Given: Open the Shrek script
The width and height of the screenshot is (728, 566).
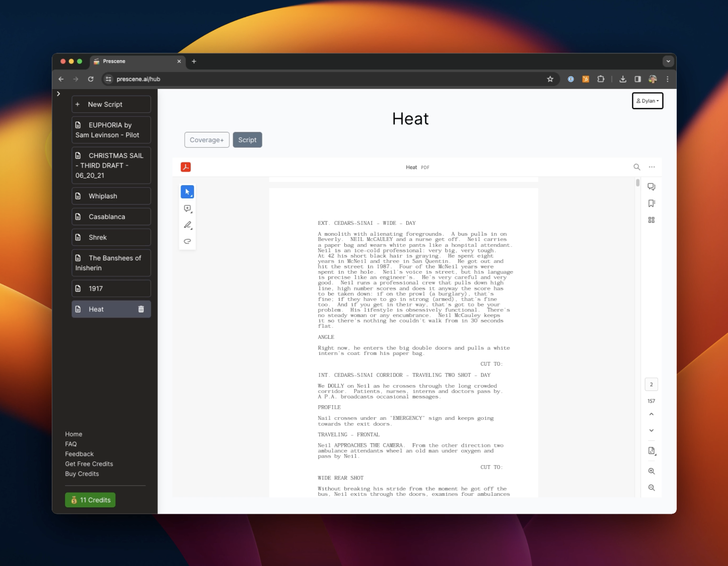Looking at the screenshot, I should (x=111, y=237).
